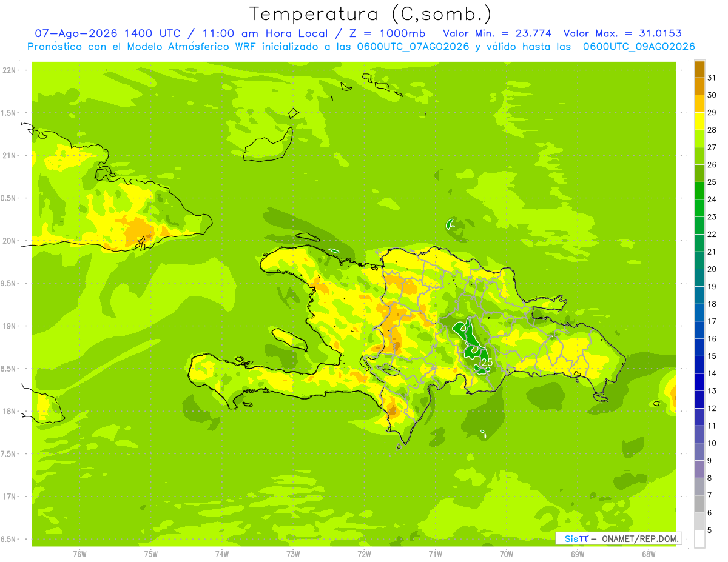Pick the yellow legend swatch between 28 and 29
Screen dimensions: 728x562
pyautogui.click(x=699, y=121)
